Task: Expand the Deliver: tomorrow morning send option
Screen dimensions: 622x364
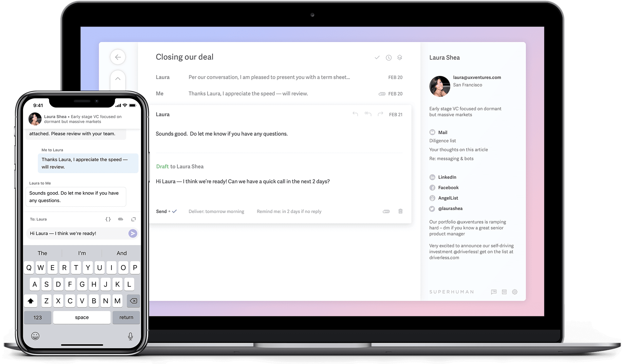Action: (x=216, y=211)
